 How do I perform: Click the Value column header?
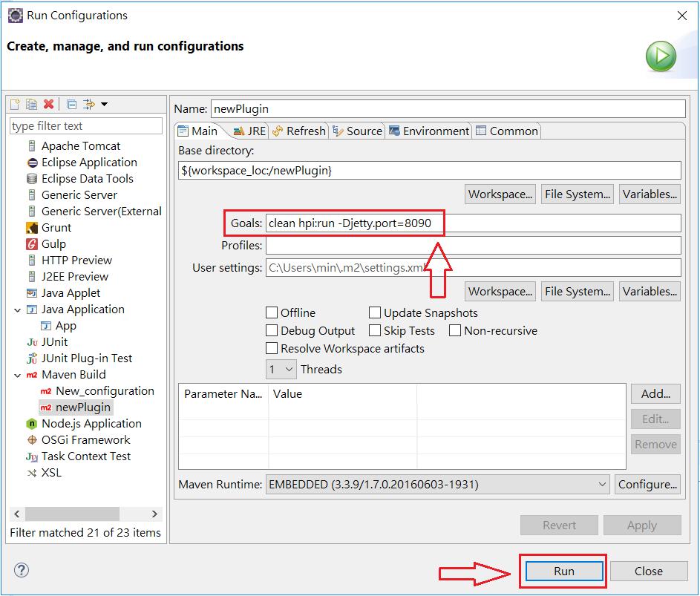[342, 394]
